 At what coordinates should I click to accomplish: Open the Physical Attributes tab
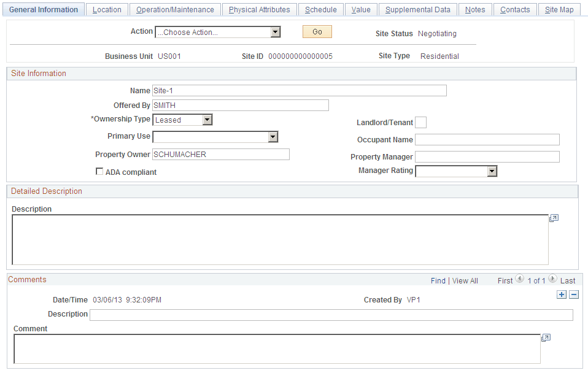(x=260, y=10)
